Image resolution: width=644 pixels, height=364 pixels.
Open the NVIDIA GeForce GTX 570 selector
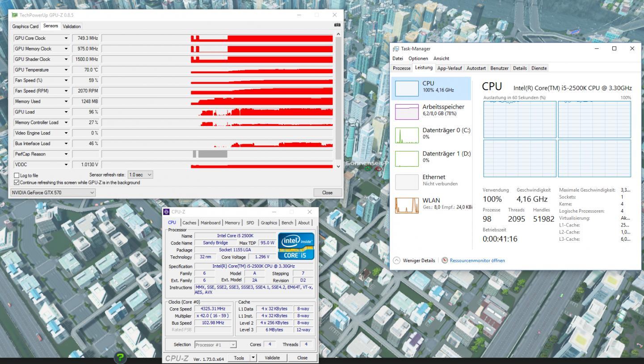(53, 192)
